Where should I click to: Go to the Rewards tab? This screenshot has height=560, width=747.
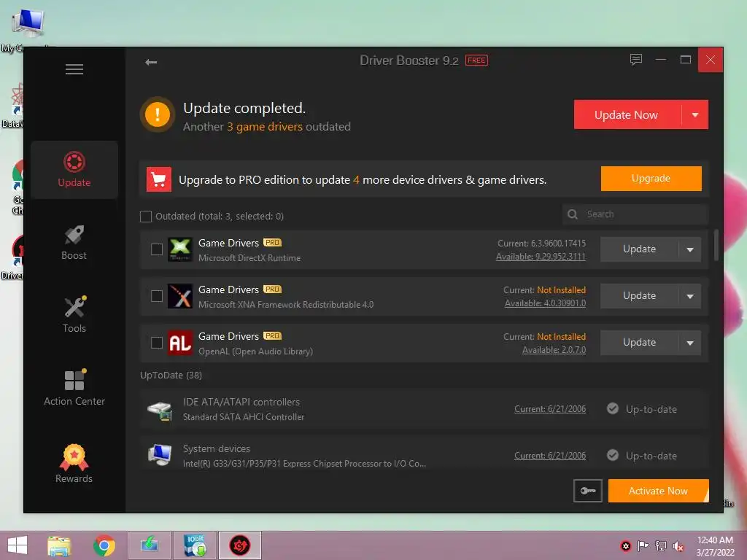[x=74, y=464]
